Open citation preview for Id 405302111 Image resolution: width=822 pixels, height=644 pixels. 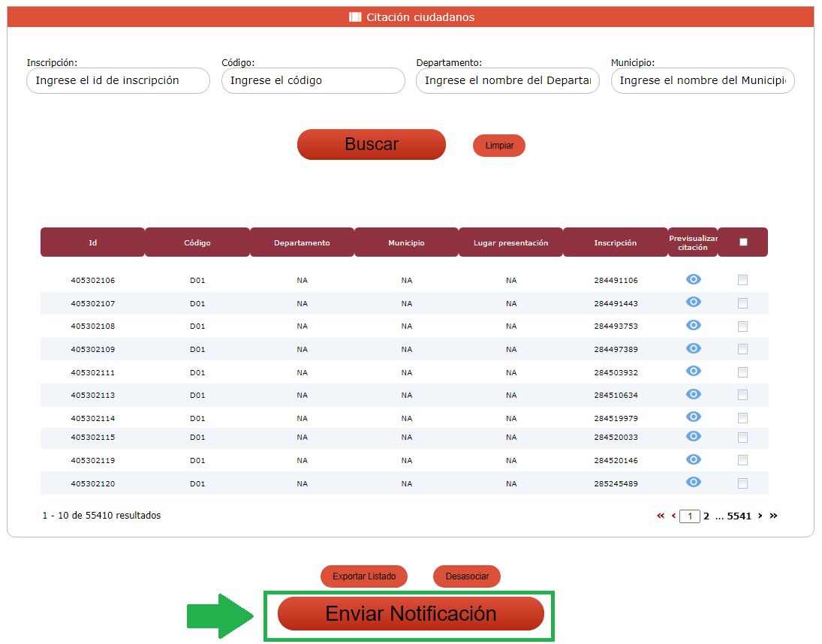pyautogui.click(x=694, y=371)
